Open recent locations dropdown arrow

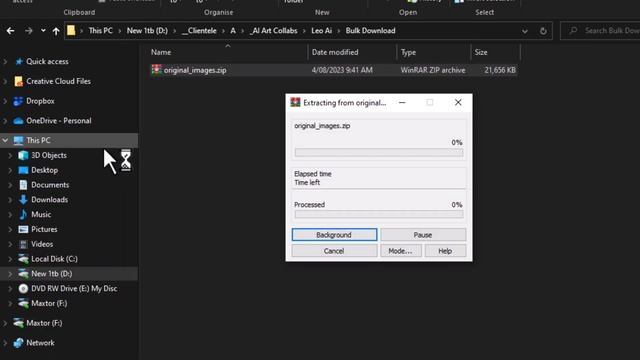[x=43, y=31]
